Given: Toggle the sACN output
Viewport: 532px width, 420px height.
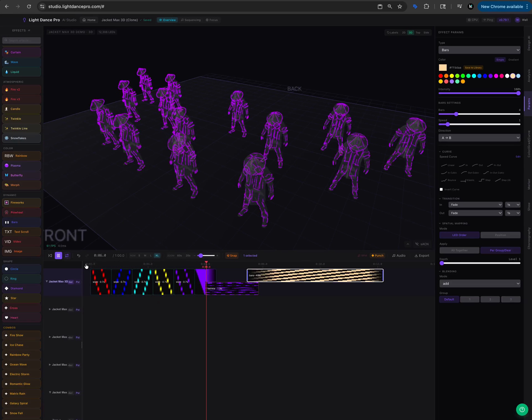Looking at the screenshot, I should [x=422, y=244].
